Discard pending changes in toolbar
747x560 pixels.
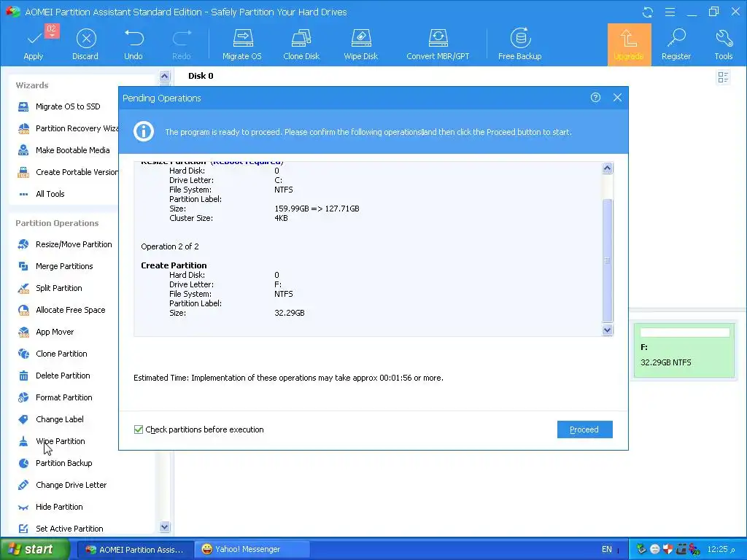pyautogui.click(x=85, y=44)
